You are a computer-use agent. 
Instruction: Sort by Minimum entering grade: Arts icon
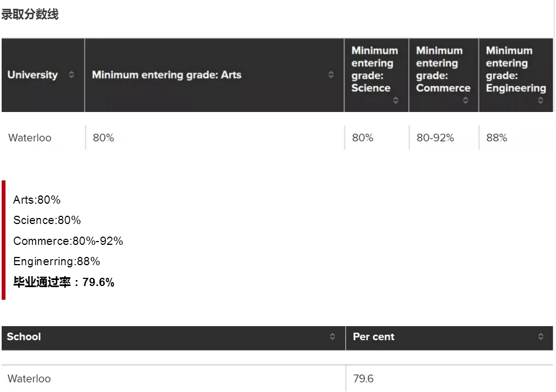click(x=331, y=75)
